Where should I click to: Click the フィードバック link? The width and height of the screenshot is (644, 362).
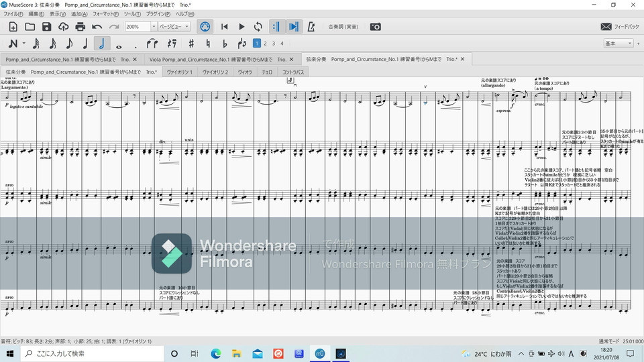pyautogui.click(x=627, y=27)
